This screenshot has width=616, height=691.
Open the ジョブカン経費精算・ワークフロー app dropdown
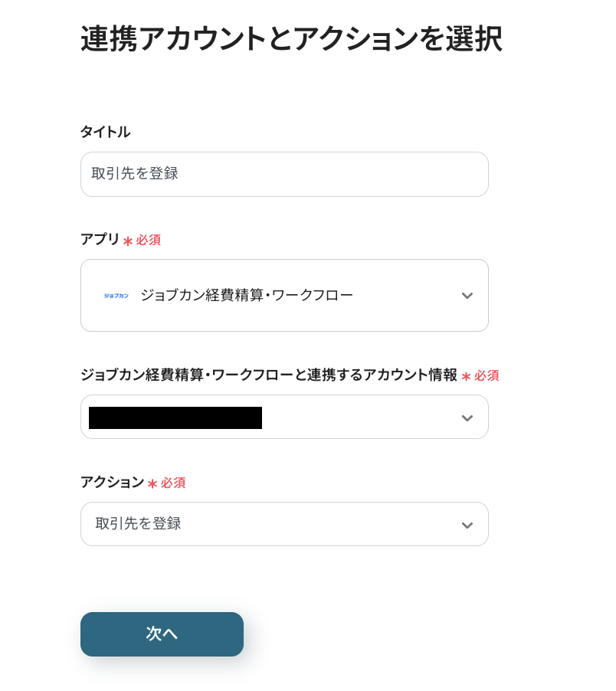283,295
